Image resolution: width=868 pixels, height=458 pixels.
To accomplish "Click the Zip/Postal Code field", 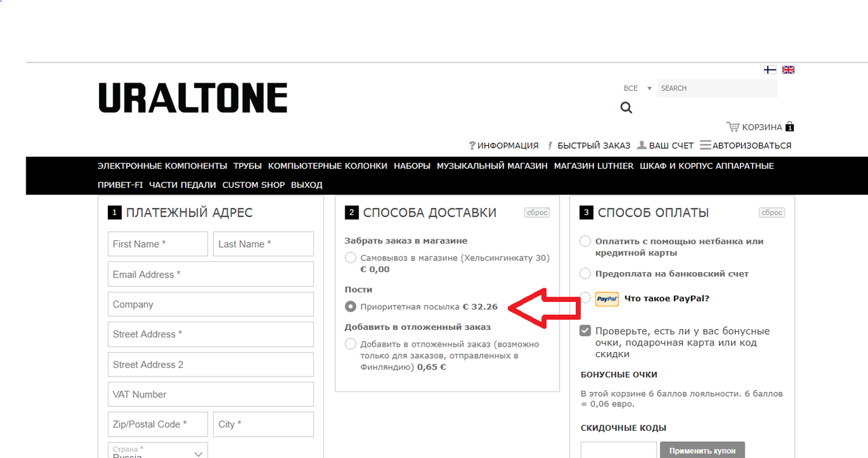I will (x=158, y=424).
